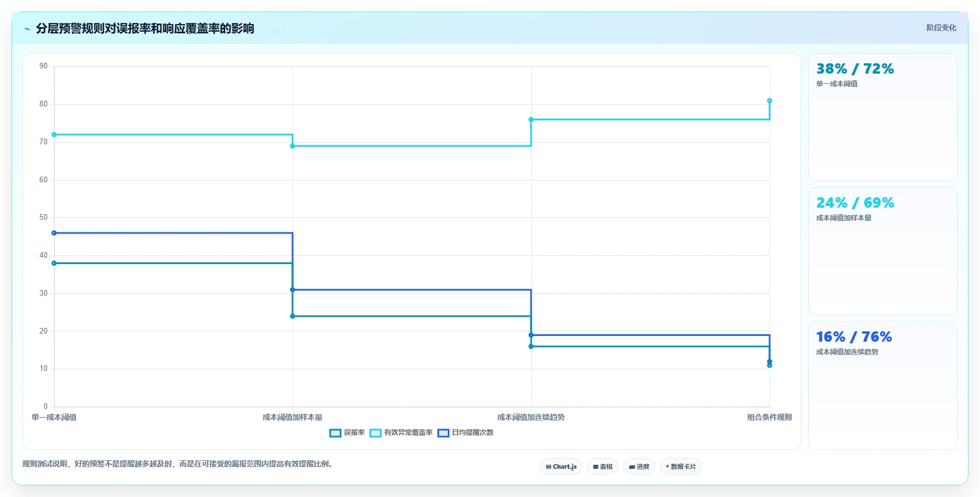Select the Chart.js chip
The image size is (980, 497).
(x=561, y=467)
